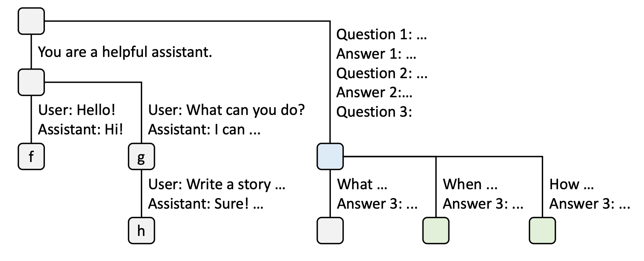Screen dimensions: 644x261
Task: Click the root node at the top-left
Action: tap(31, 21)
